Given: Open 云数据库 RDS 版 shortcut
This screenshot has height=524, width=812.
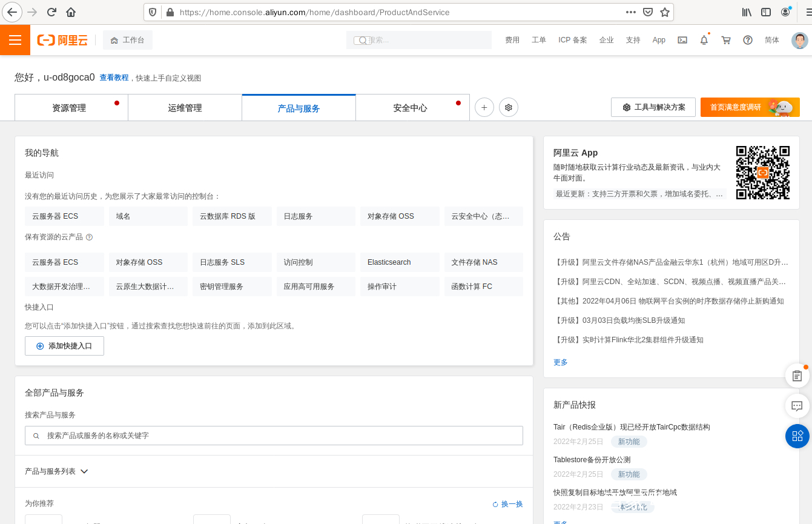Looking at the screenshot, I should click(x=232, y=216).
